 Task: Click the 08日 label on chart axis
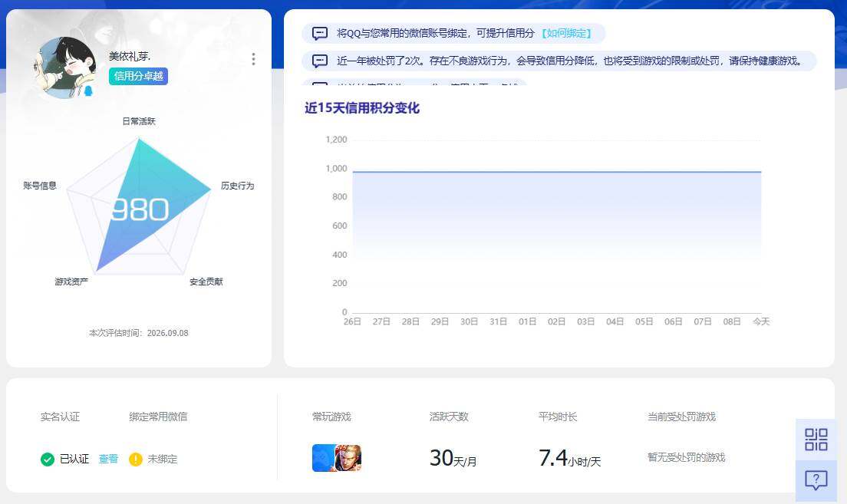tap(732, 321)
